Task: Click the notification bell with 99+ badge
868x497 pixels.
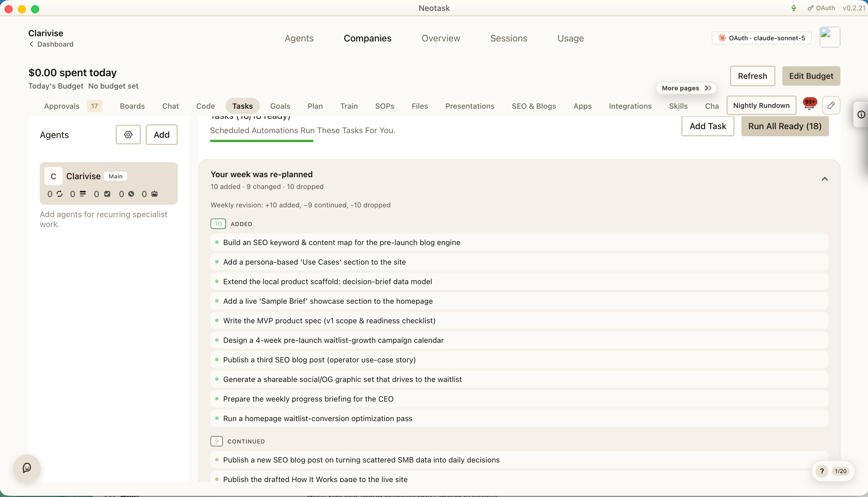Action: 809,104
